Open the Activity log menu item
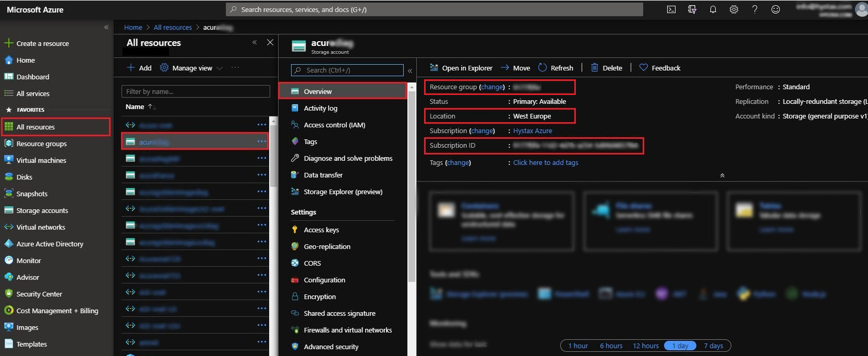Image resolution: width=868 pixels, height=356 pixels. coord(320,108)
